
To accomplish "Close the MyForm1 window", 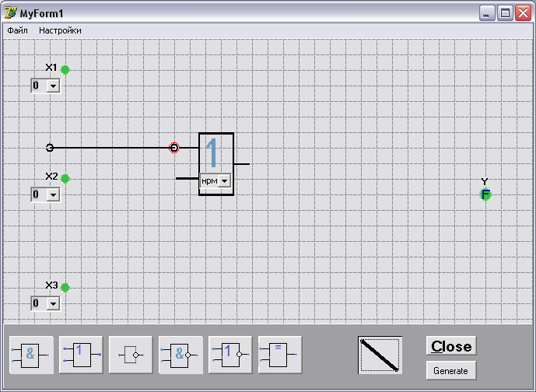I will tap(523, 13).
